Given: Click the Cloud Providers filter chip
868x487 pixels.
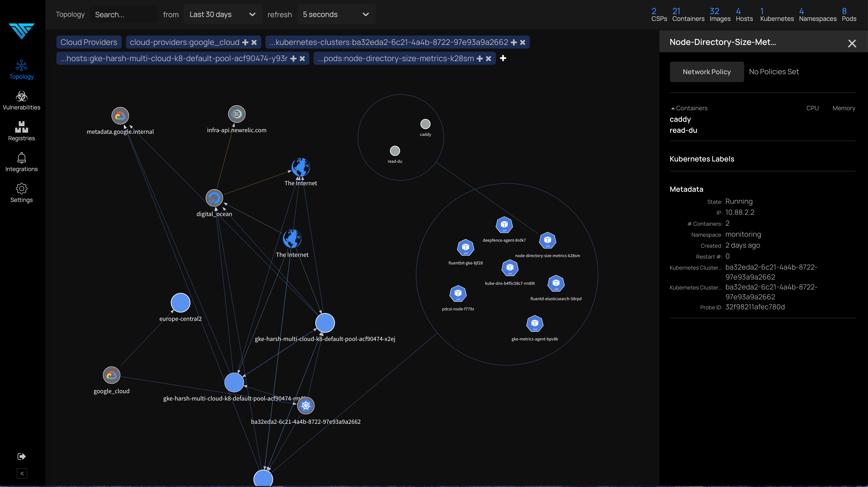Looking at the screenshot, I should tap(89, 42).
